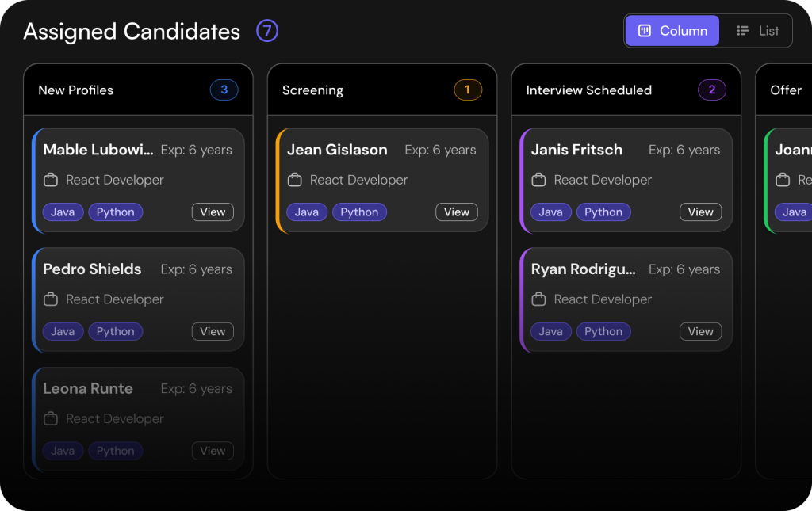Switch to Column view
This screenshot has height=511, width=812.
[672, 31]
